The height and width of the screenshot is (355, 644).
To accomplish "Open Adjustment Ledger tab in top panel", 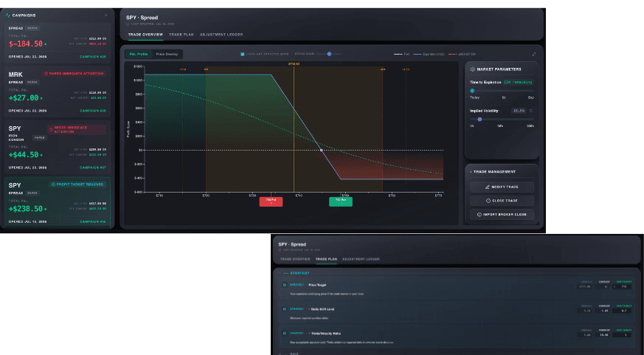I will tap(221, 35).
